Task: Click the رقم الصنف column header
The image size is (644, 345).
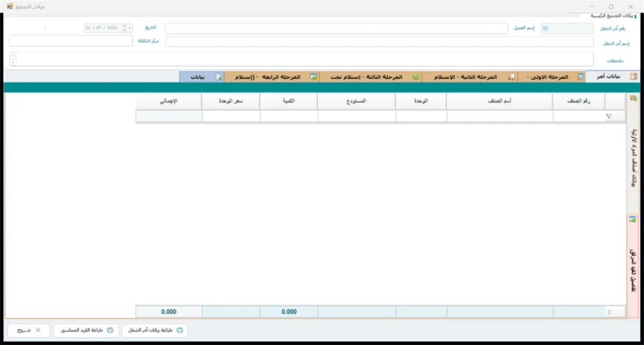Action: click(x=579, y=101)
